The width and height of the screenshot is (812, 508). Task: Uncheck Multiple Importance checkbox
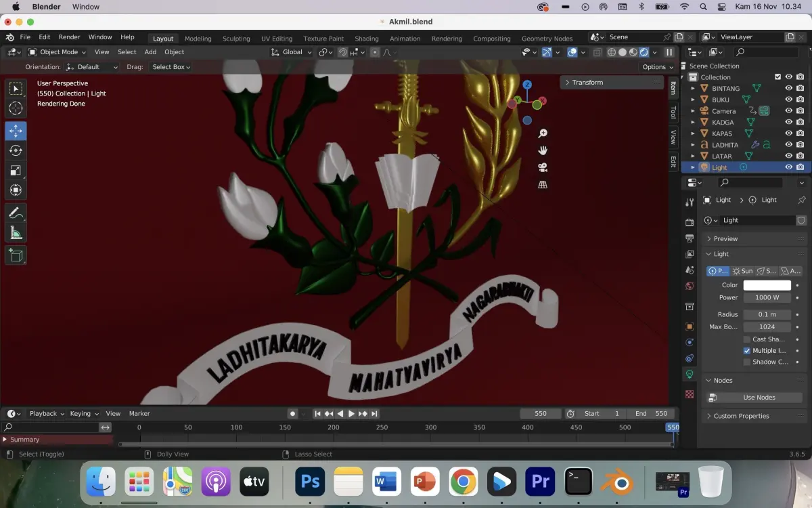[747, 351]
